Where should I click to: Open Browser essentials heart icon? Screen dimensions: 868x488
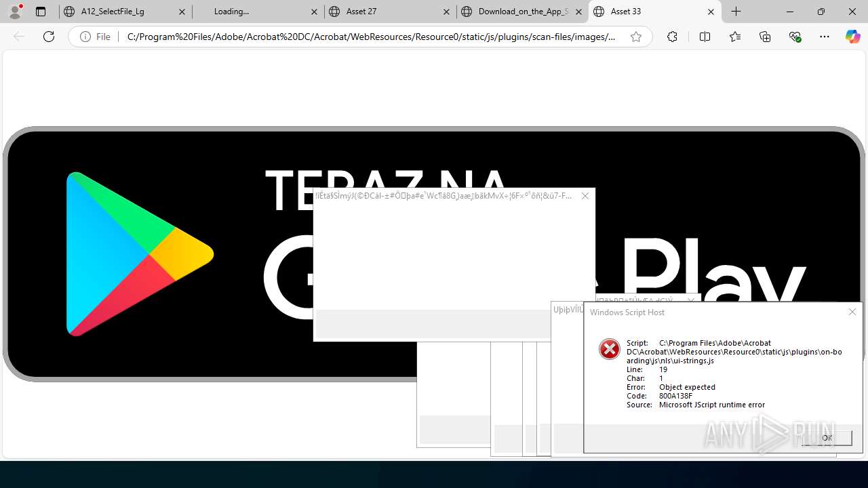pyautogui.click(x=795, y=37)
